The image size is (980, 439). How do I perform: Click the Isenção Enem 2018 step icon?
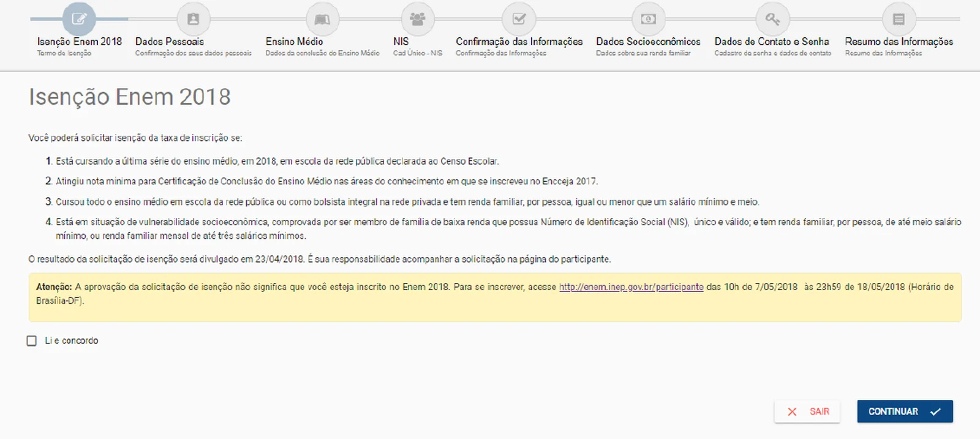click(79, 19)
